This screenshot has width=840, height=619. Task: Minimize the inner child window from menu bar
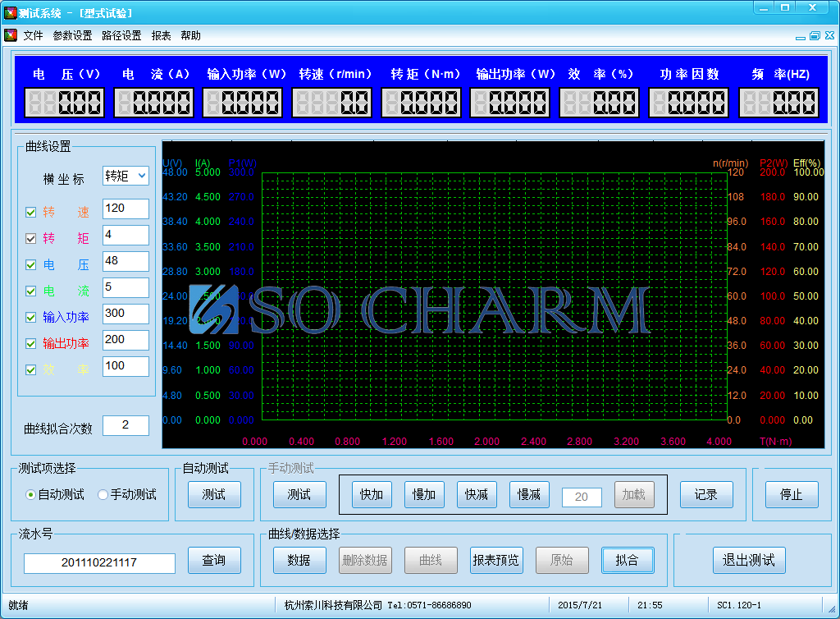click(x=801, y=36)
